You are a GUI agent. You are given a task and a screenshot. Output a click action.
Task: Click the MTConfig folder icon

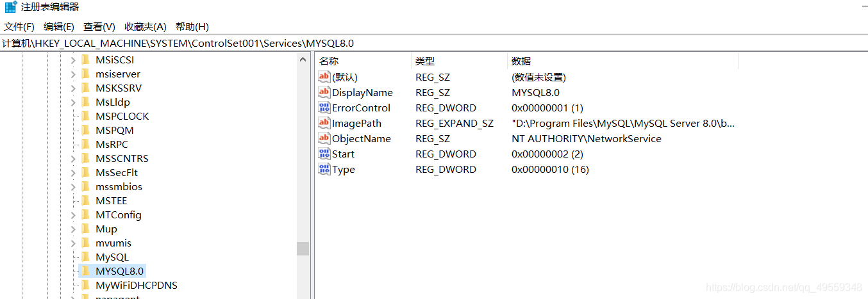pos(85,215)
